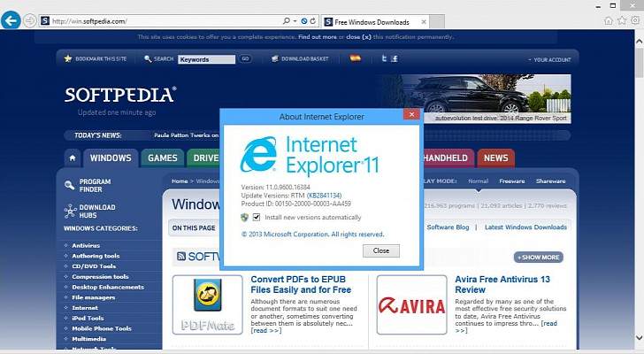
Task: Open the IE Home icon
Action: [x=609, y=19]
